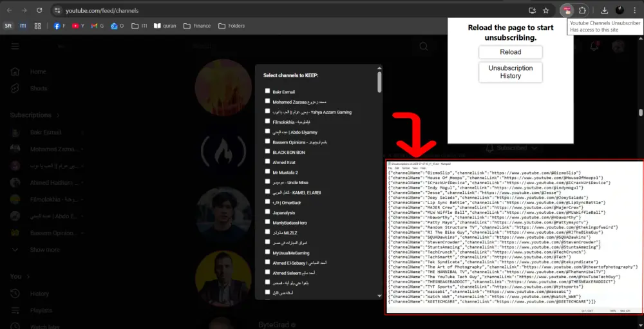Viewport: 644px width, 329px height.
Task: Open the Finance bookmarks folder
Action: point(196,26)
